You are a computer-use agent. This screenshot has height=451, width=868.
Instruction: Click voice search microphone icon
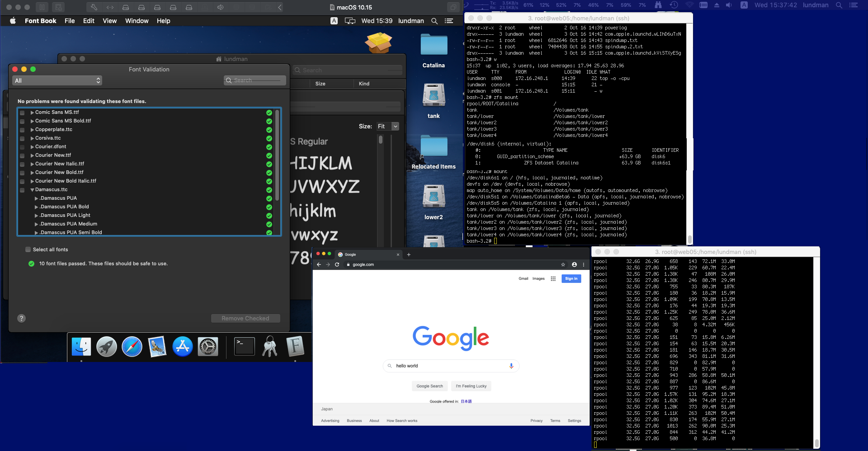pyautogui.click(x=511, y=366)
